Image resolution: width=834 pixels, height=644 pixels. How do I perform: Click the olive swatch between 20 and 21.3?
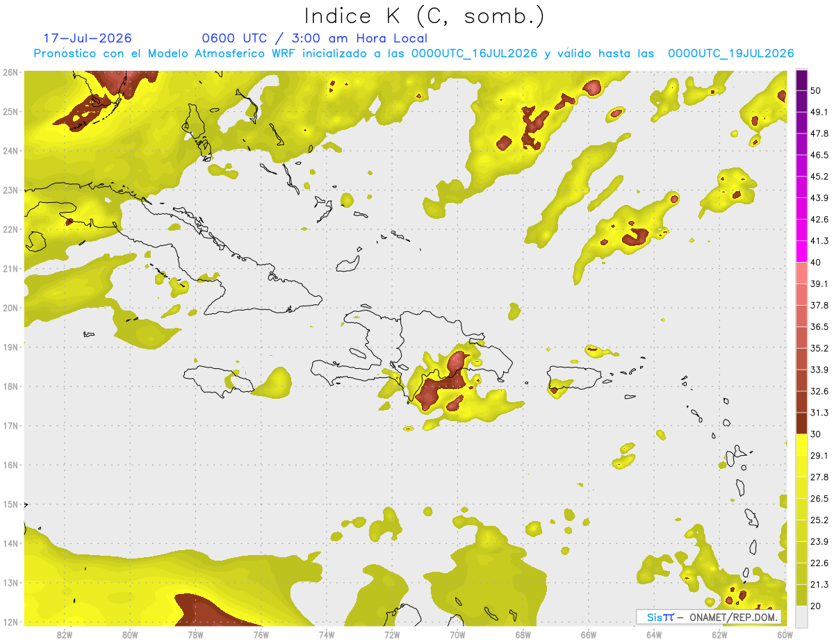pyautogui.click(x=801, y=595)
